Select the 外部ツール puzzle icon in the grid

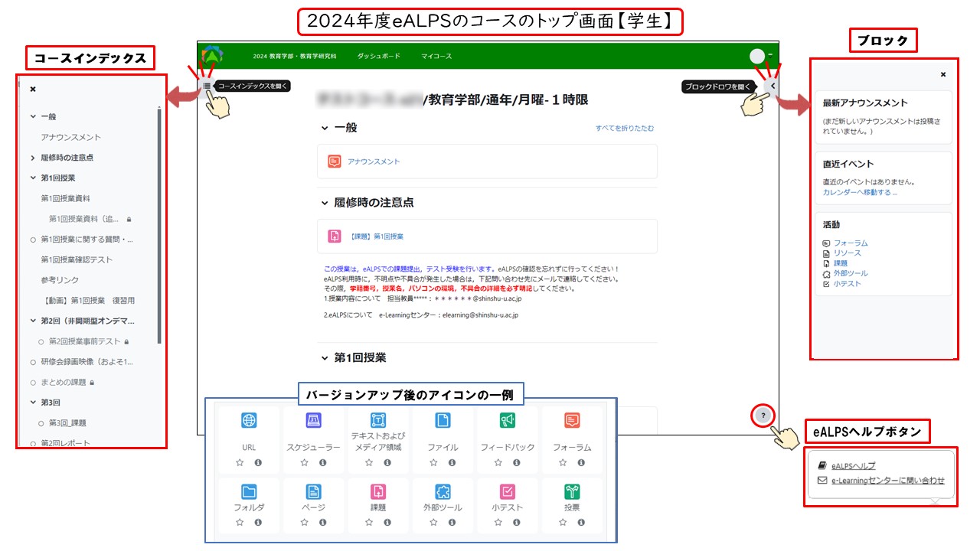443,491
